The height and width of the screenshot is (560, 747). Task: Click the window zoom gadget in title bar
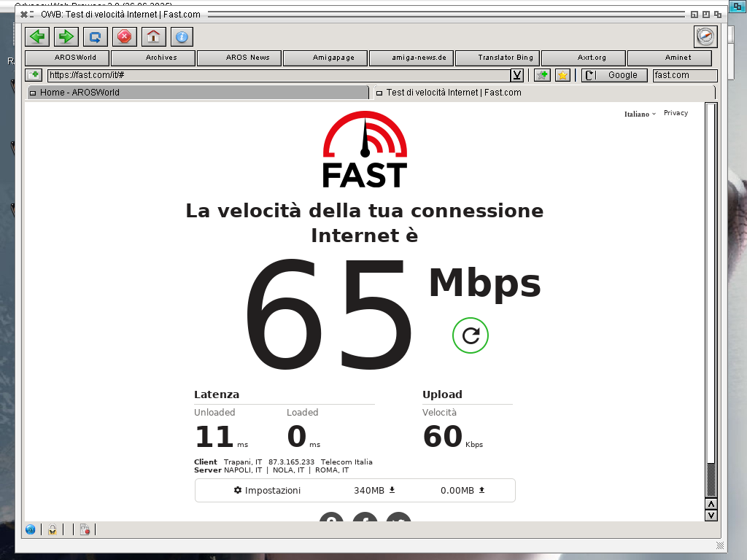click(x=706, y=15)
